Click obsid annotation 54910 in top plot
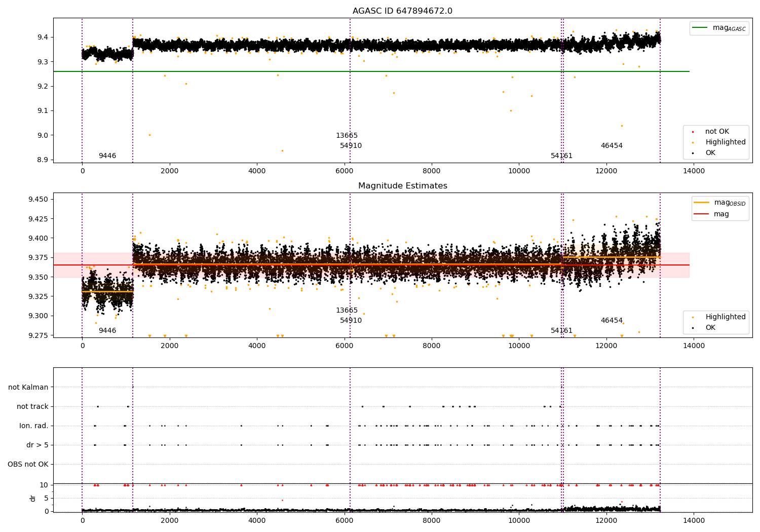This screenshot has width=760, height=532. (x=351, y=146)
